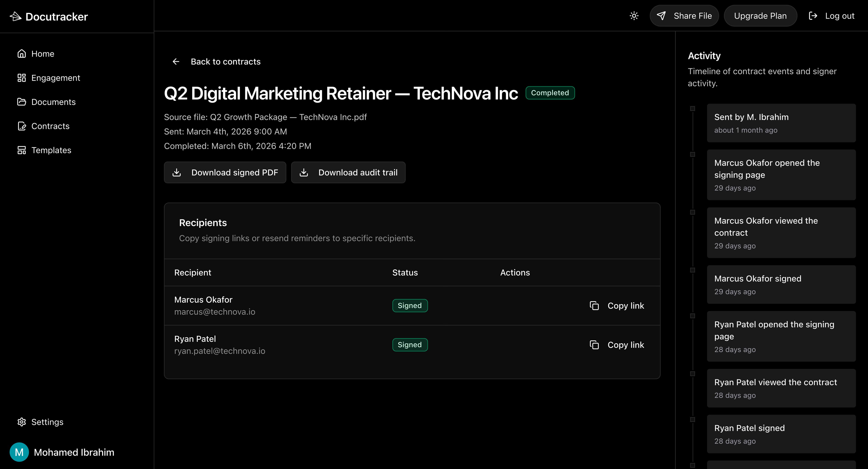The height and width of the screenshot is (469, 868).
Task: Click the Documents folder icon
Action: pos(21,102)
